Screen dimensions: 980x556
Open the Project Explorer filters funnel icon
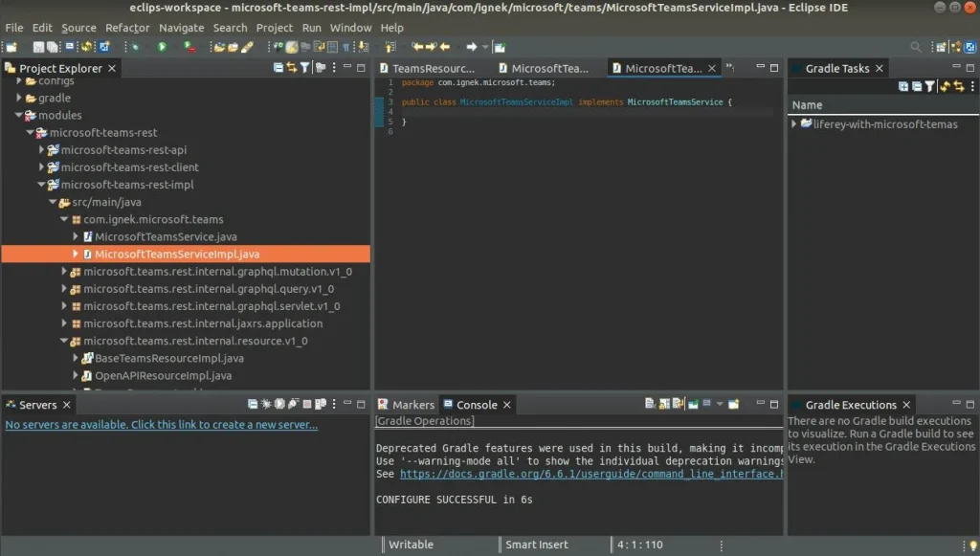304,68
